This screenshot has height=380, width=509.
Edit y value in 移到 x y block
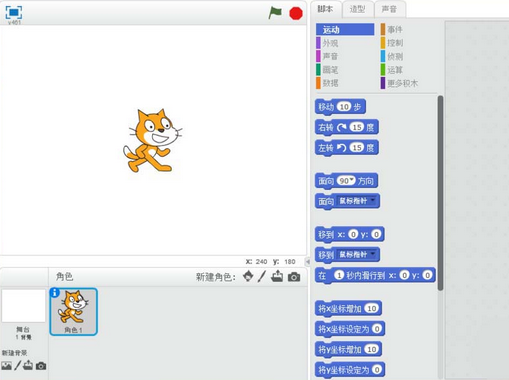pos(376,234)
